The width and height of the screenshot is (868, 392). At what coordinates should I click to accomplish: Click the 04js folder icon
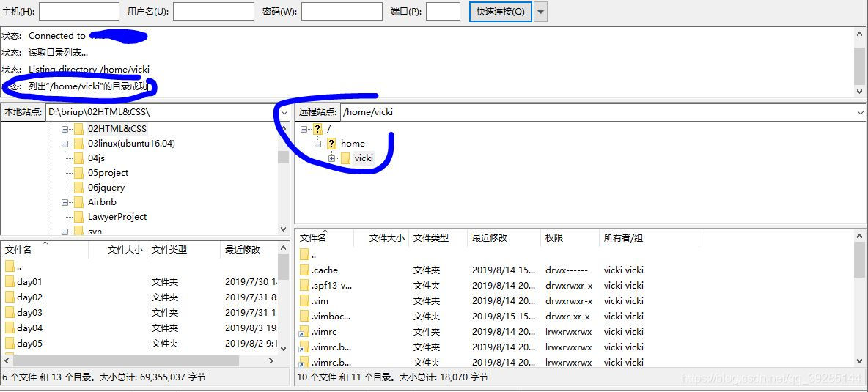tap(78, 158)
